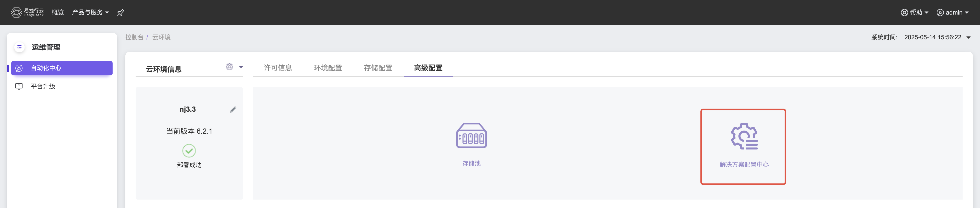Expand the 产品与服务 dropdown menu
This screenshot has height=208, width=980.
tap(90, 13)
